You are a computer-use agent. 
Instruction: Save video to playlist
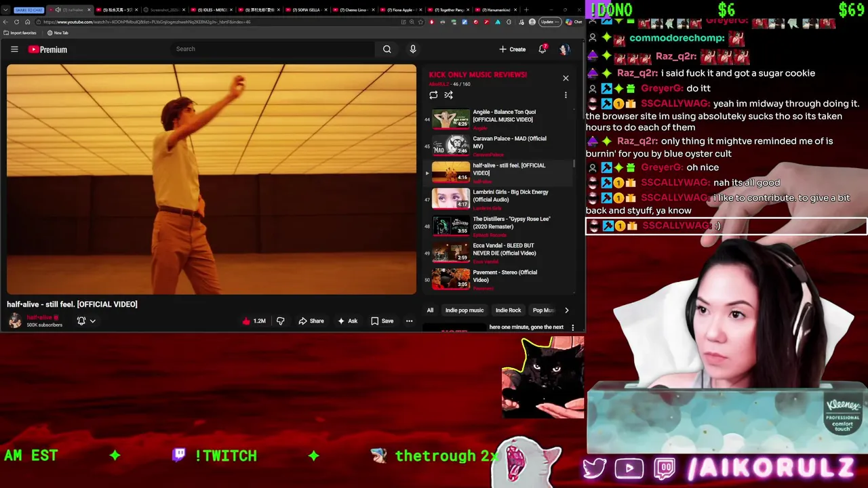pyautogui.click(x=382, y=321)
